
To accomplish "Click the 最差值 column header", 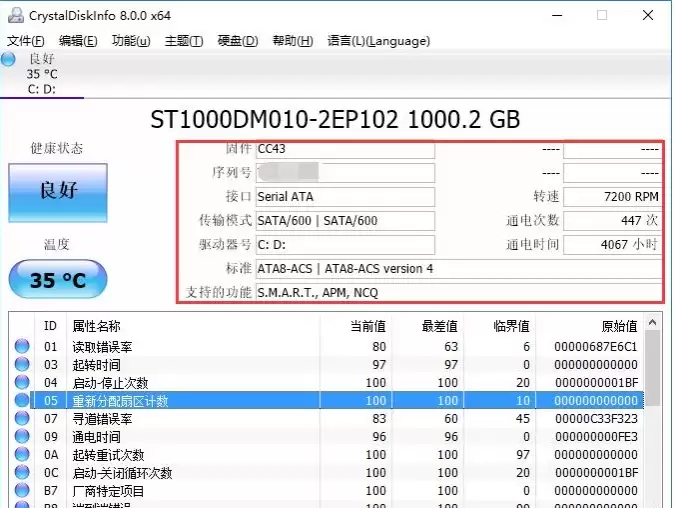I will tap(427, 326).
